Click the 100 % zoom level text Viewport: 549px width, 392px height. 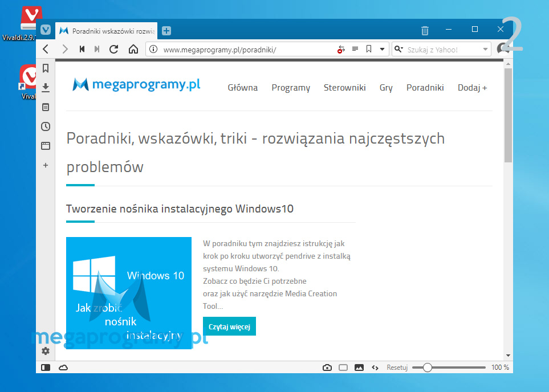[500, 367]
